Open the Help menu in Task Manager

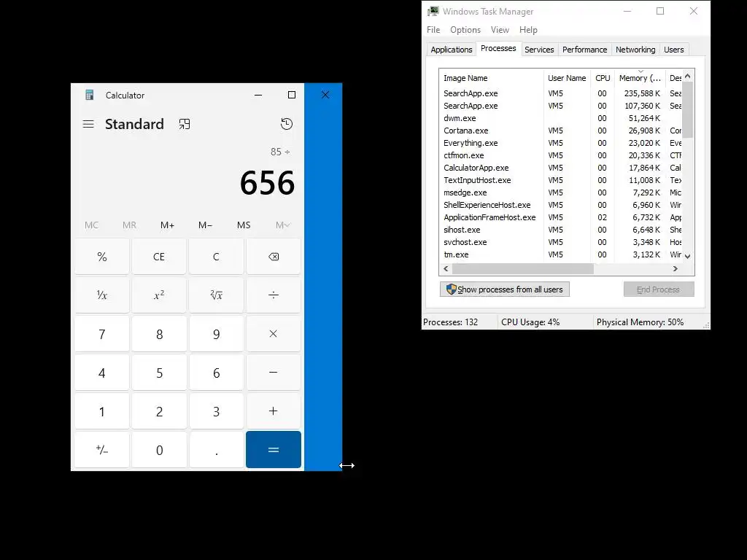point(528,29)
